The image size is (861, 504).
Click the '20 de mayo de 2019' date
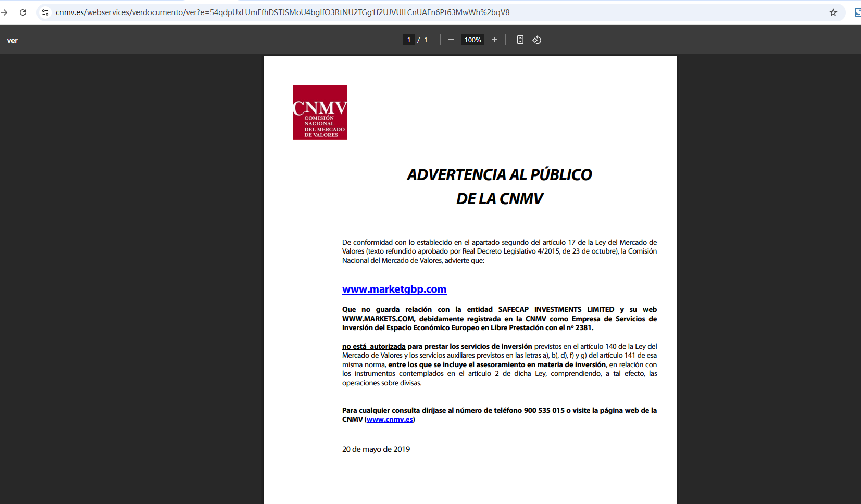[376, 449]
